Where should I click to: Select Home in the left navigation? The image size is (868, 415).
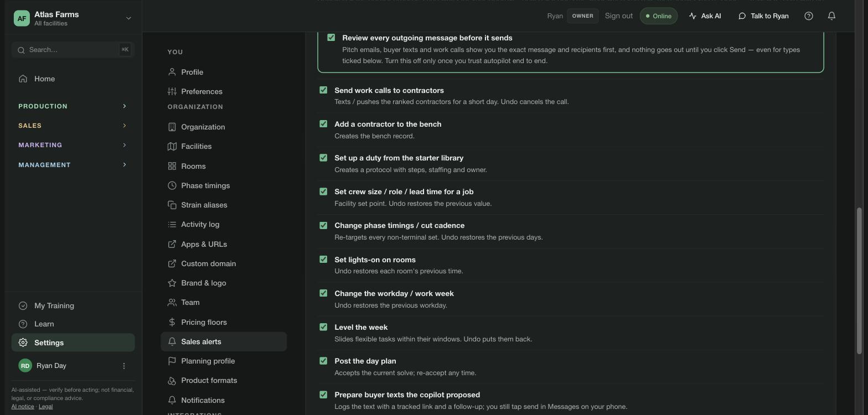pyautogui.click(x=73, y=79)
